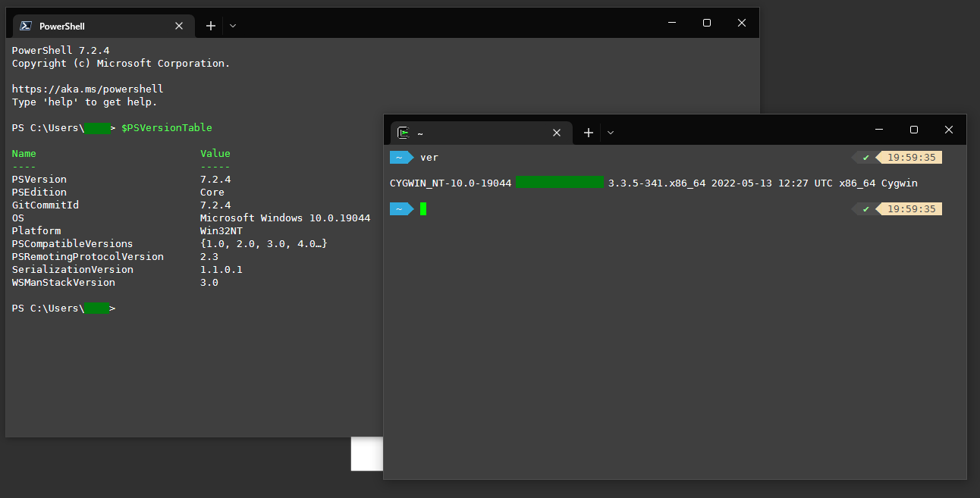Click the 3.3.5-341.x86_64 version text
The height and width of the screenshot is (498, 980).
tap(657, 183)
